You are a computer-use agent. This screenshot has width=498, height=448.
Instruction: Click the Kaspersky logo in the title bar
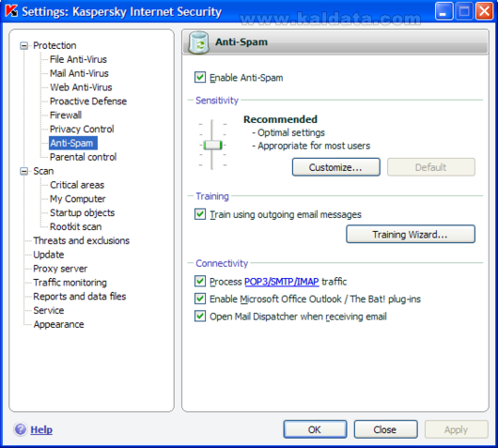pyautogui.click(x=12, y=11)
